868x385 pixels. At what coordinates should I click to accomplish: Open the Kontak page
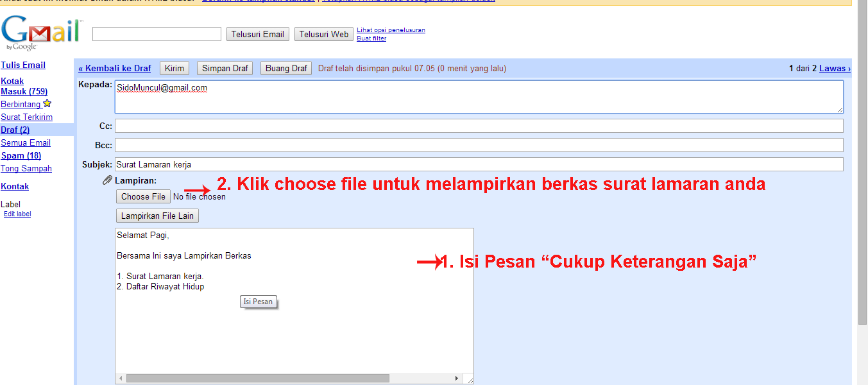pos(15,186)
